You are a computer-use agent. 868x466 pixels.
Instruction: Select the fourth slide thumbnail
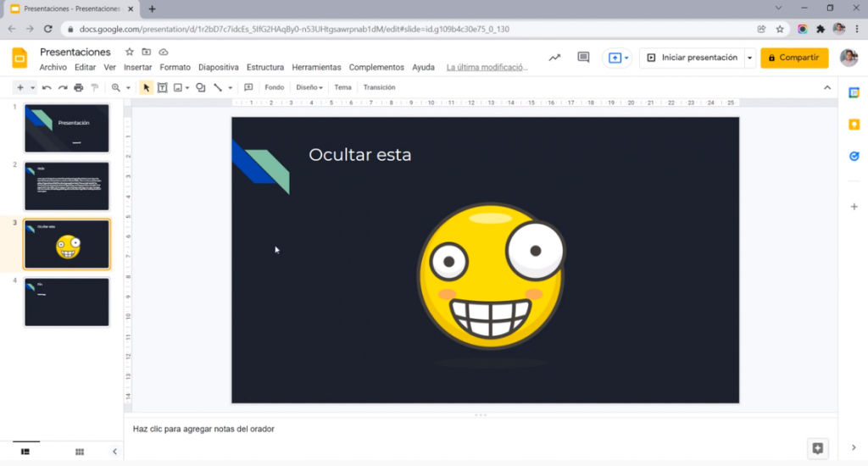coord(67,302)
